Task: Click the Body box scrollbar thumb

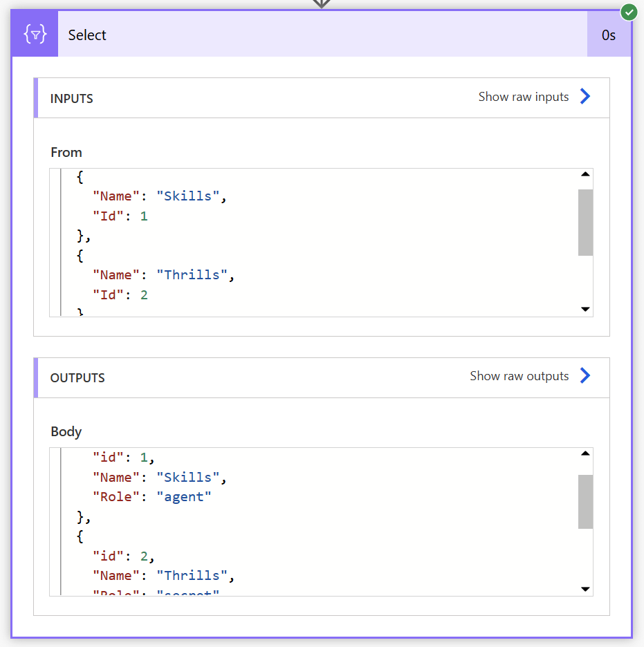Action: coord(585,502)
